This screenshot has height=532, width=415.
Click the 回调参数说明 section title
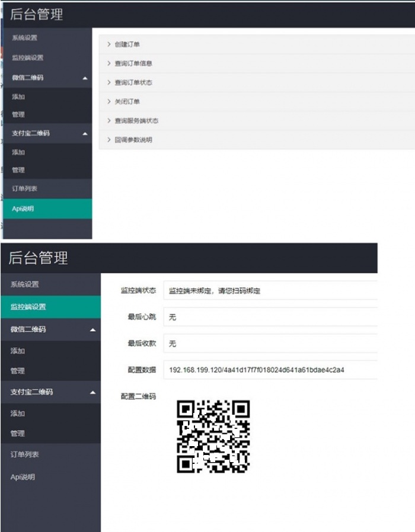click(133, 140)
